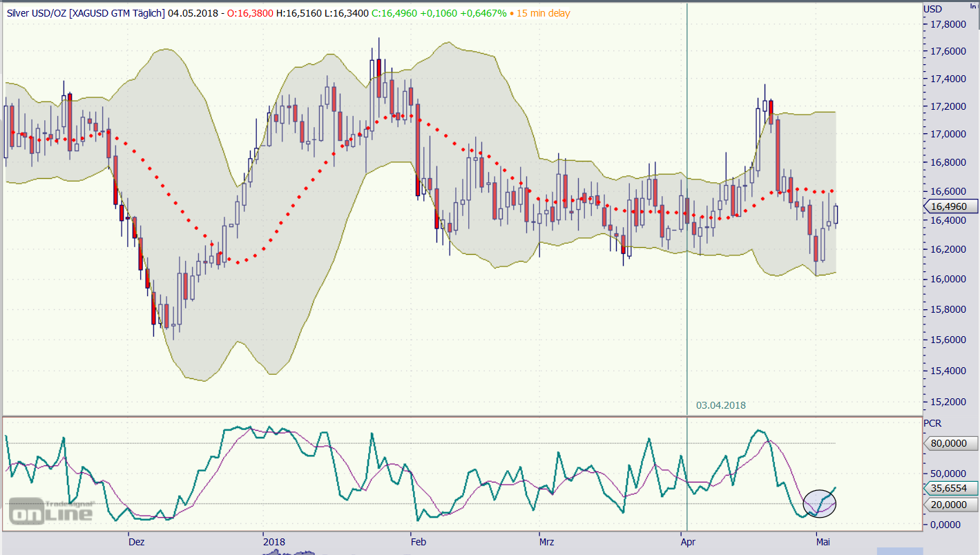The image size is (980, 555).
Task: Click the 16,4960 current price tag on axis
Action: pyautogui.click(x=951, y=206)
